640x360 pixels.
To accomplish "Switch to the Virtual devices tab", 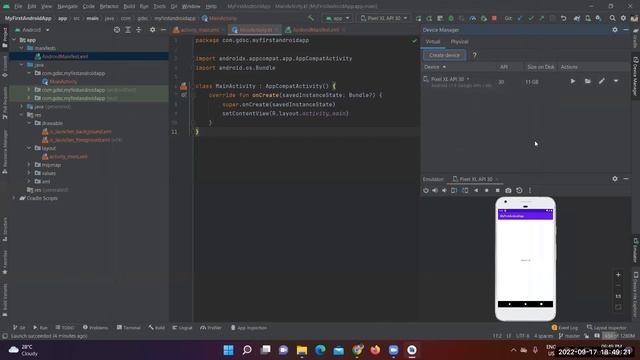I will tap(433, 42).
